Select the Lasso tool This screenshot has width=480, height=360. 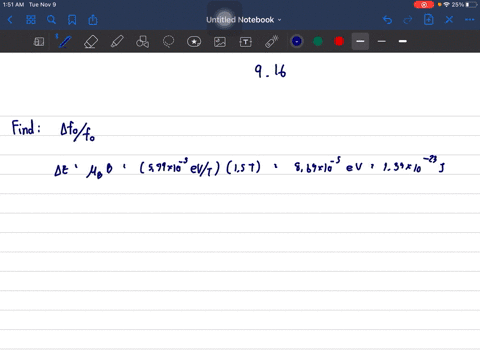(168, 42)
